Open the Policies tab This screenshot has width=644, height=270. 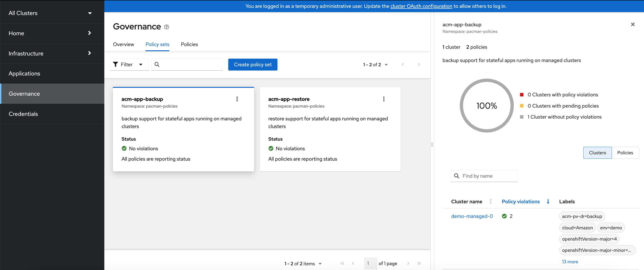click(189, 44)
